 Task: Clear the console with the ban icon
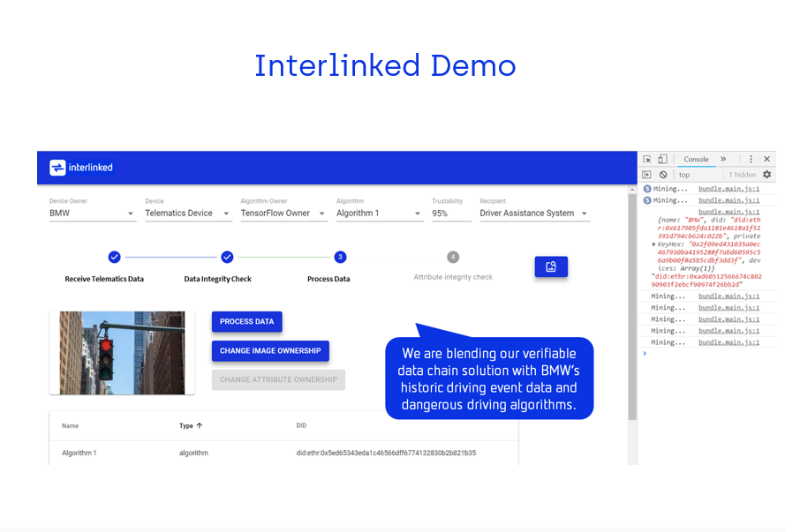coord(663,175)
